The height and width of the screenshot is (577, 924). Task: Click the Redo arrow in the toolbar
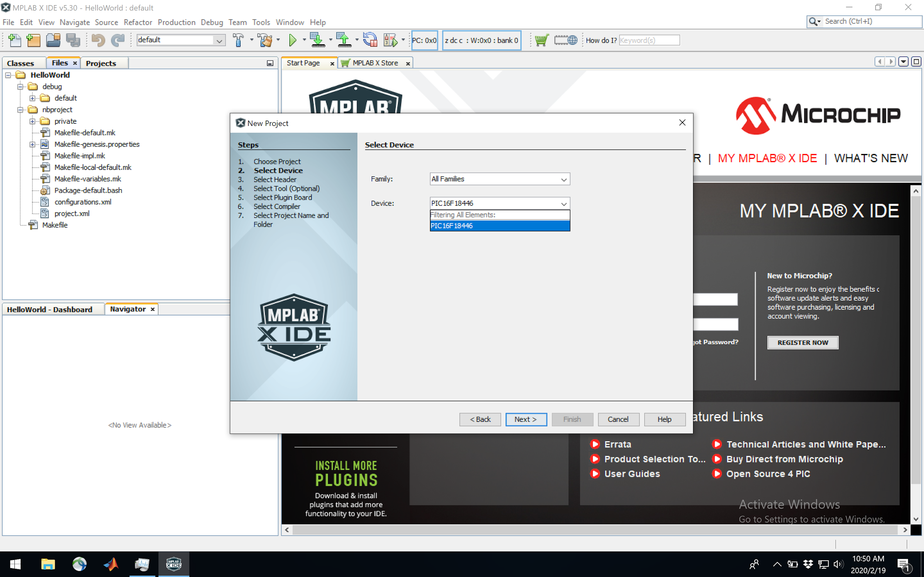(x=118, y=40)
